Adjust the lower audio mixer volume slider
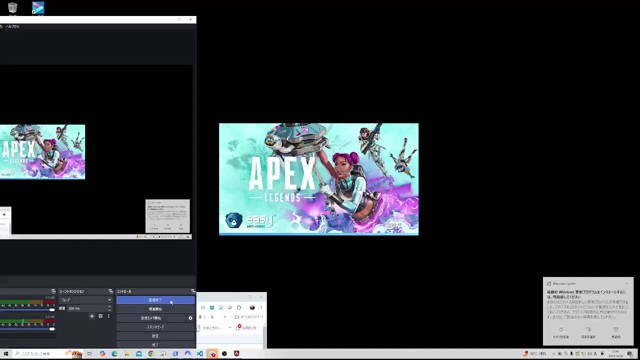 click(27, 329)
